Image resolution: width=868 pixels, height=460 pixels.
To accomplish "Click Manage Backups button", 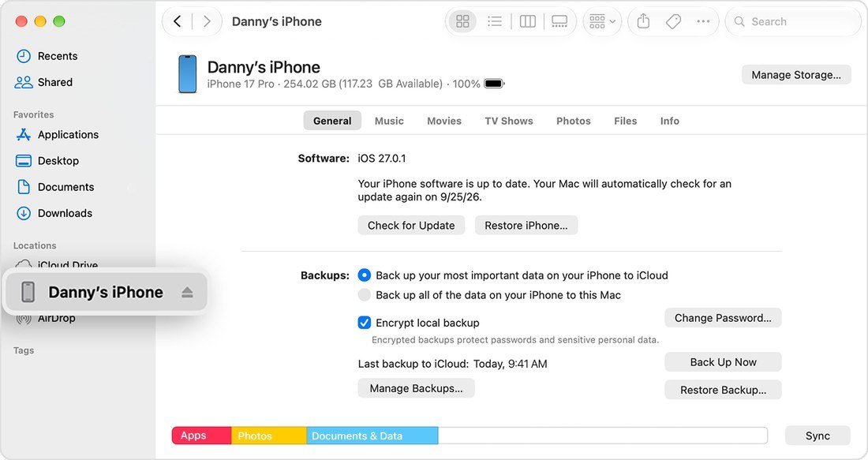I will pyautogui.click(x=417, y=388).
